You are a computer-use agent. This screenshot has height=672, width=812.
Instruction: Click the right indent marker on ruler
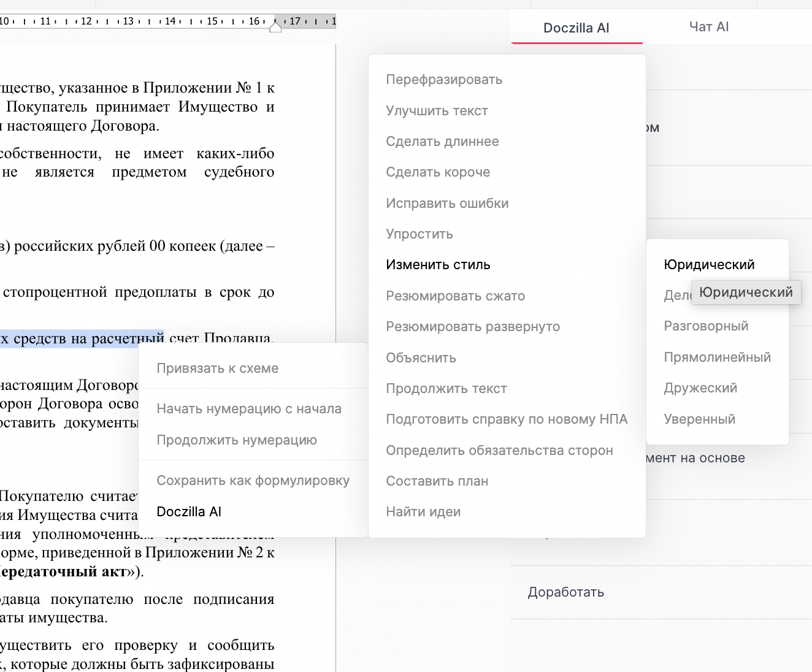(275, 26)
